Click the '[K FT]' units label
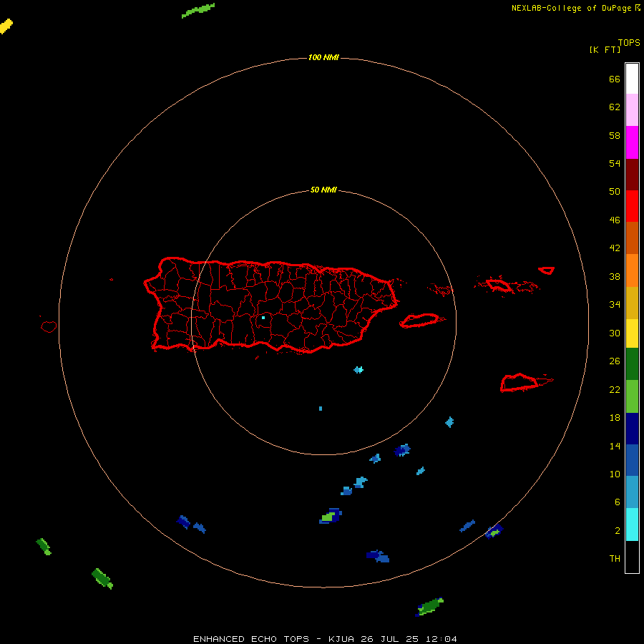644x644 pixels. (605, 49)
